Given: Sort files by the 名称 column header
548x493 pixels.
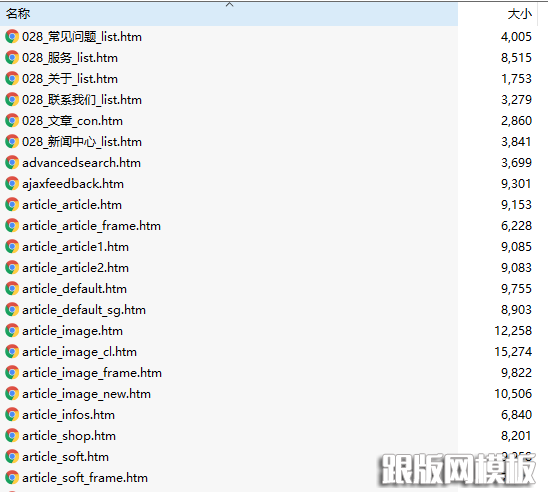Looking at the screenshot, I should (18, 14).
